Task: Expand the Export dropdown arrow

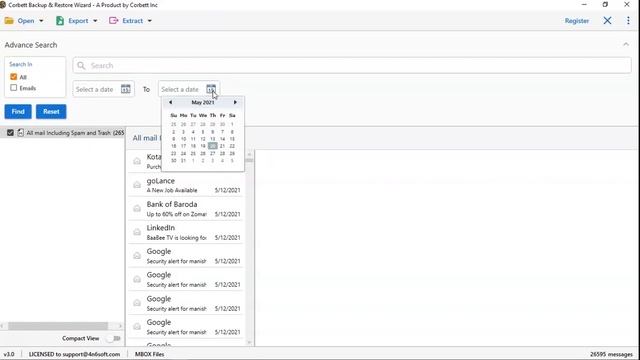Action: [x=95, y=21]
